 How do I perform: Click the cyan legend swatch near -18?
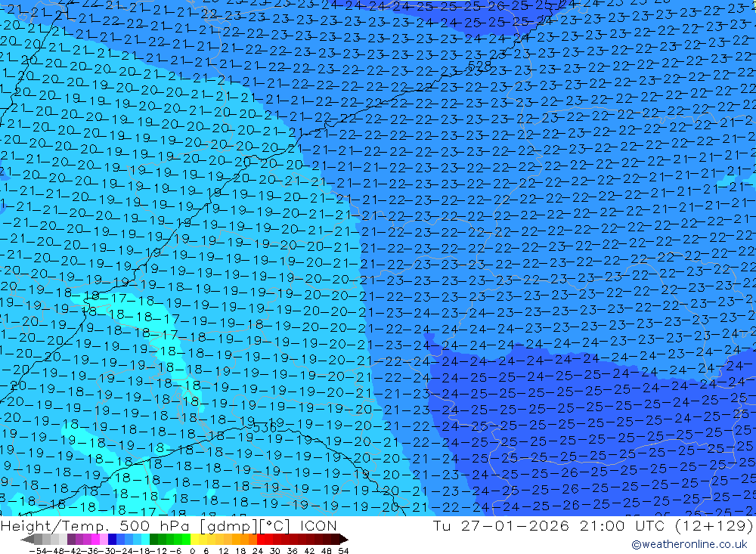point(145,539)
